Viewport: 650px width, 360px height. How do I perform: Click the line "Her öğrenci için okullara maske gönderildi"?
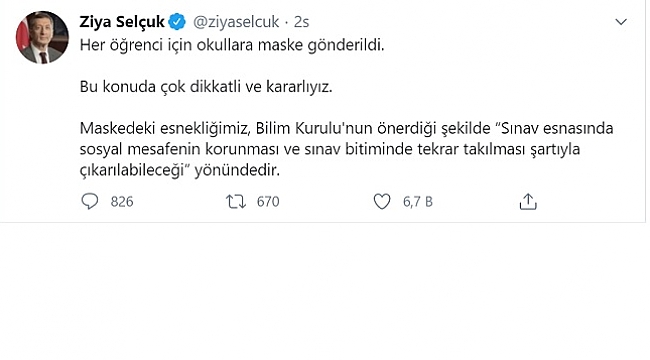coord(232,45)
